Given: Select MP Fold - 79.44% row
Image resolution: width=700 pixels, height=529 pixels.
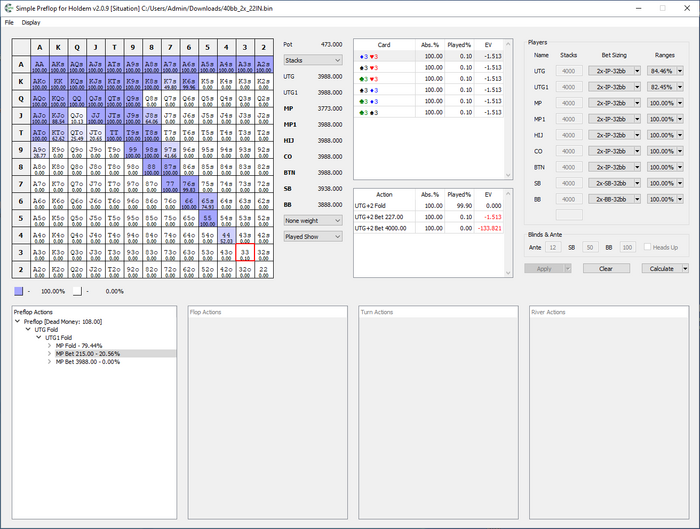Looking at the screenshot, I should click(x=79, y=346).
